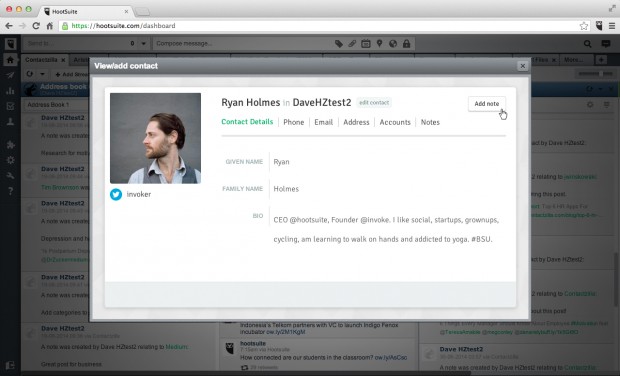Click the edit contact link
This screenshot has height=376, width=620.
tap(374, 102)
